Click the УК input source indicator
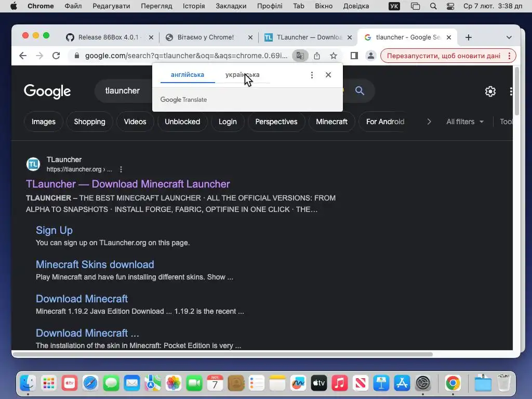Screen dimensions: 532x399 tap(394, 6)
